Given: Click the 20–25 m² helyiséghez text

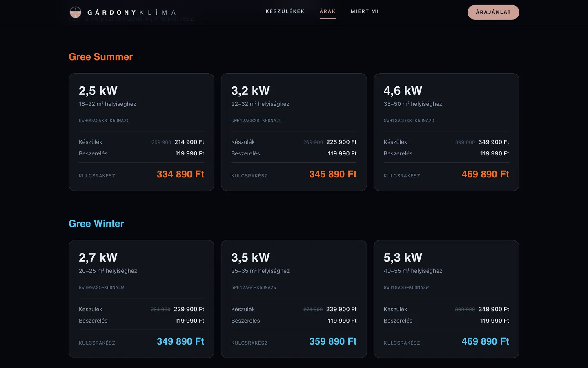Looking at the screenshot, I should 108,271.
